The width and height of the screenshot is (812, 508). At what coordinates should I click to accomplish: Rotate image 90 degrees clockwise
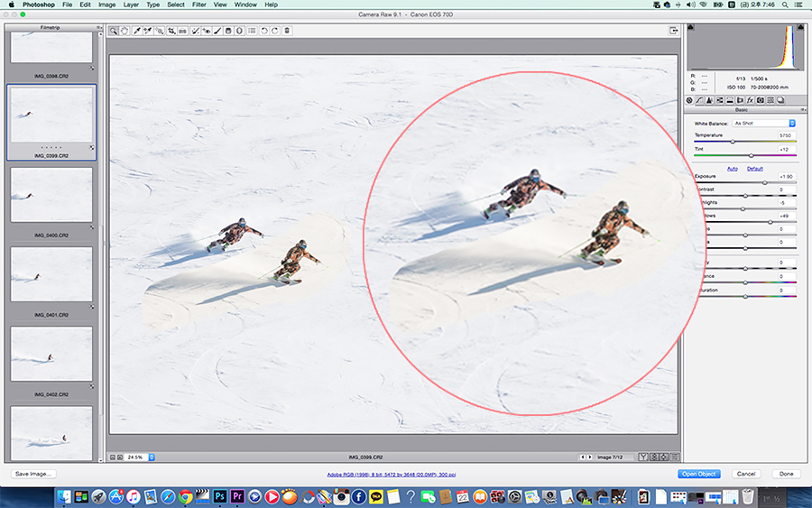tap(275, 31)
